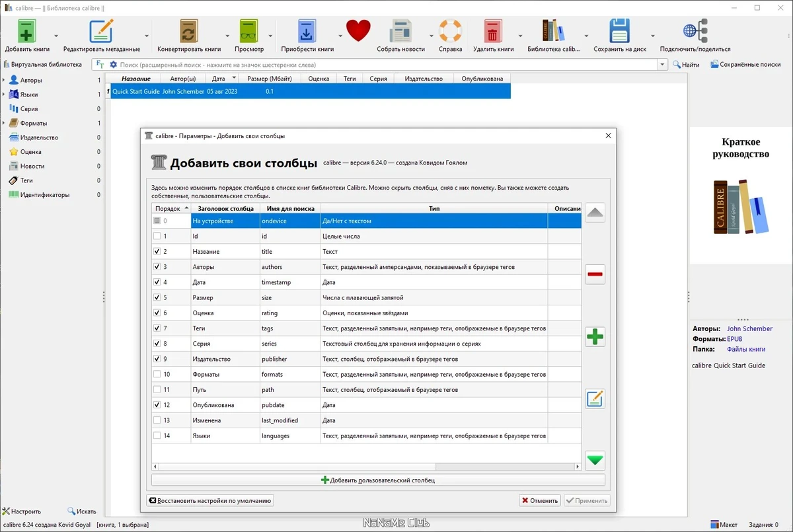The image size is (793, 532).
Task: Open Удалить книги dropdown arrow
Action: tap(521, 36)
